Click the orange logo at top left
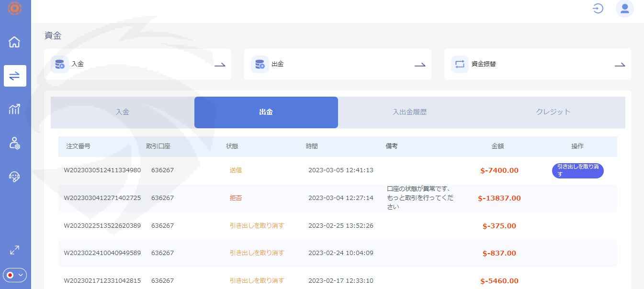The image size is (644, 289). coord(15,8)
